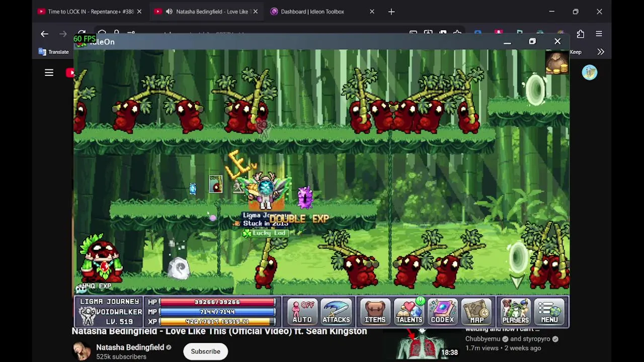
Task: Minimize the IdleOn game window
Action: 507,42
